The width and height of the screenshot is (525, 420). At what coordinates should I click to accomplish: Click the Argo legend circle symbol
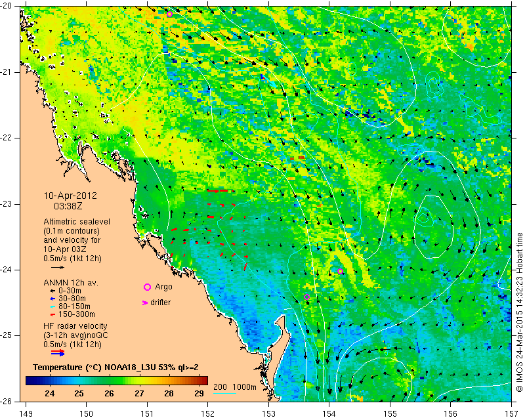click(147, 287)
